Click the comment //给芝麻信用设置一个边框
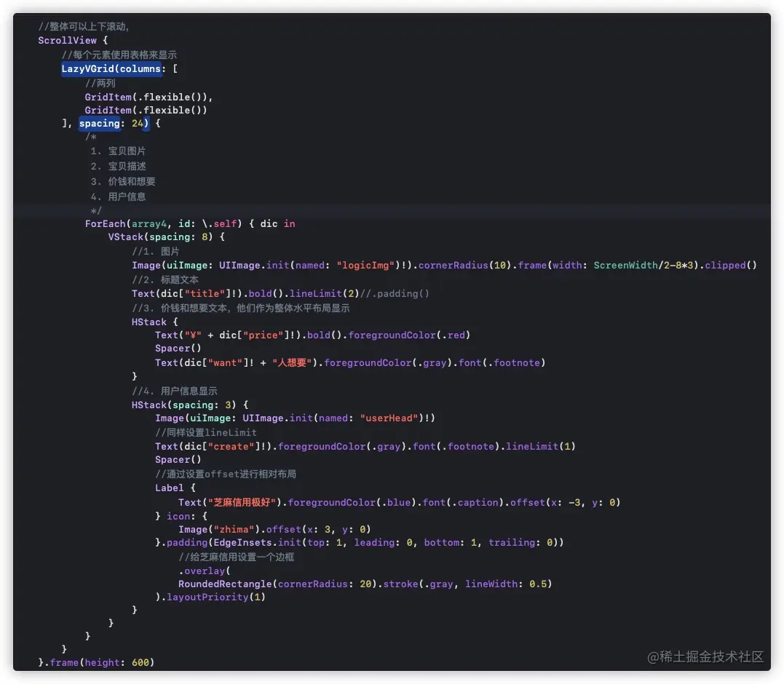784x684 pixels. click(237, 557)
